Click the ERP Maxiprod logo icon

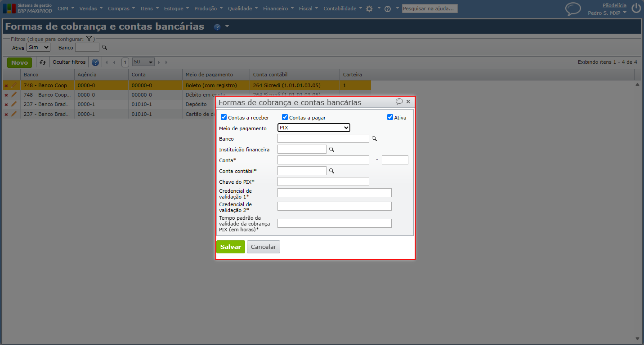(x=9, y=9)
